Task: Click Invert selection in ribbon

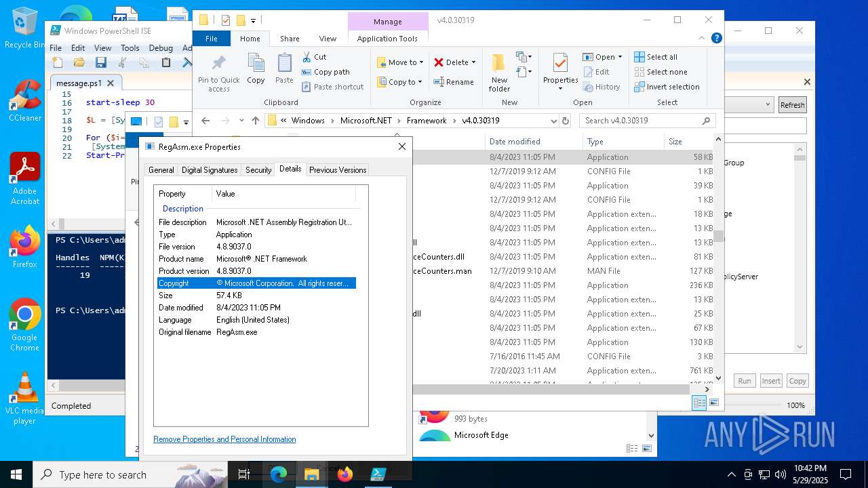Action: point(667,87)
